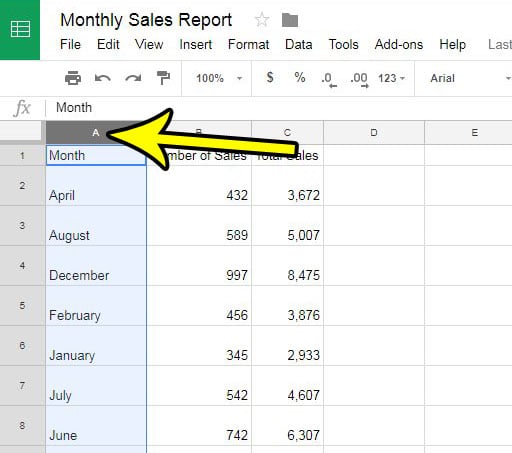This screenshot has height=453, width=512.
Task: Redo the last action
Action: 133,78
